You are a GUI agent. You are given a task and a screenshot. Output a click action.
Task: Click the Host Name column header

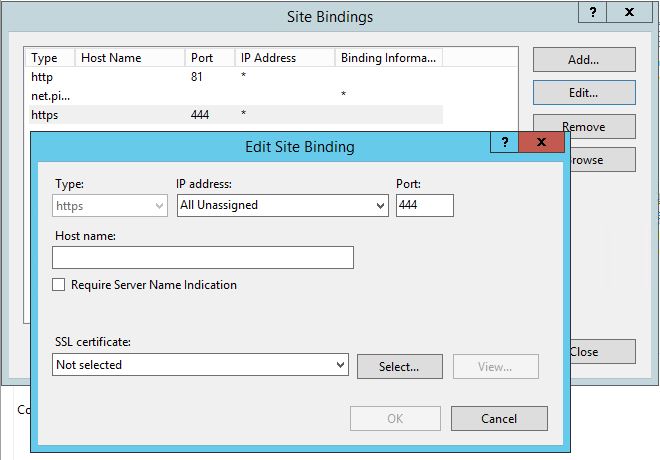coord(130,58)
